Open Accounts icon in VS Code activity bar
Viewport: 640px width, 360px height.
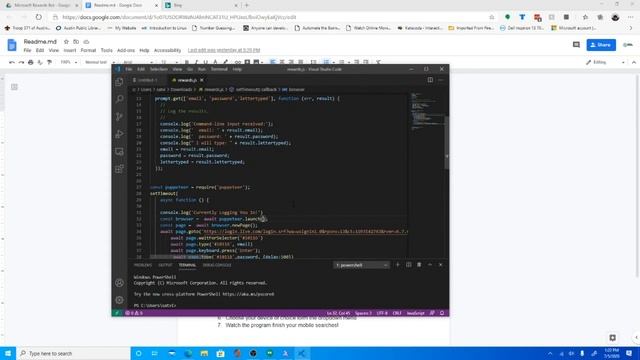pos(119,282)
